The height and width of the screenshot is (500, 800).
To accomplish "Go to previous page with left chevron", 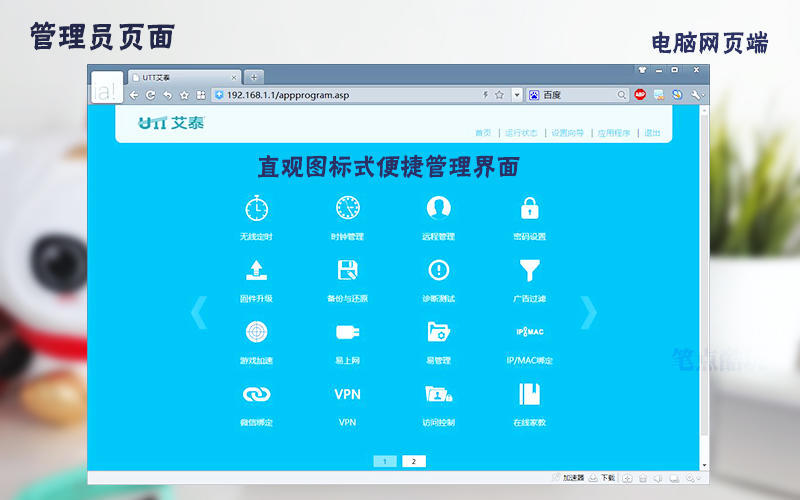I will [198, 313].
